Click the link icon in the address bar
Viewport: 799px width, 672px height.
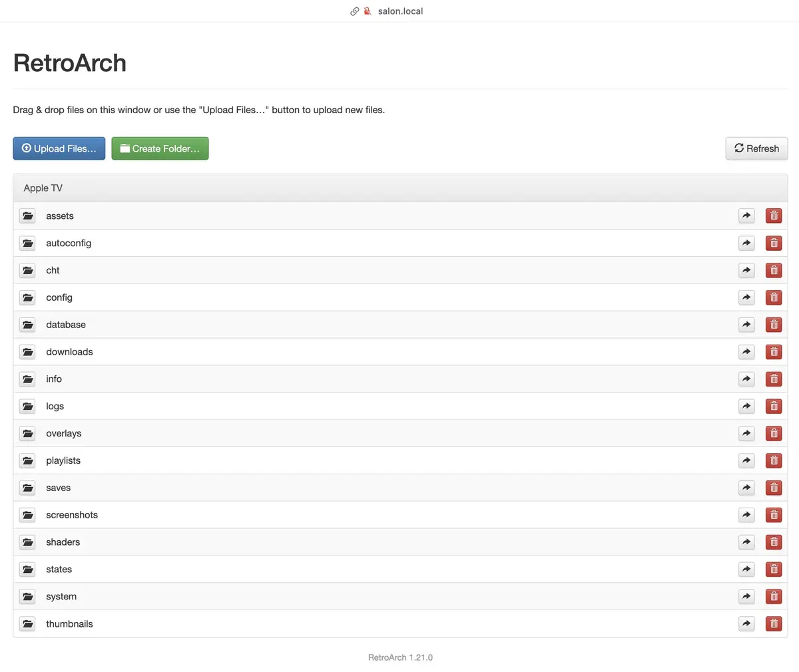(x=354, y=11)
